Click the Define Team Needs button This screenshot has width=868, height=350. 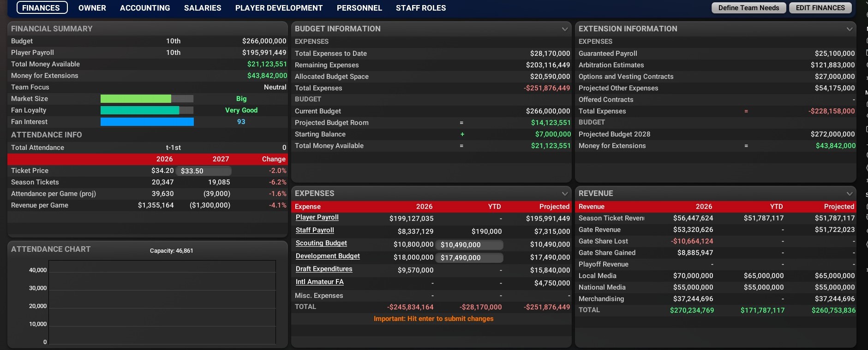[748, 8]
